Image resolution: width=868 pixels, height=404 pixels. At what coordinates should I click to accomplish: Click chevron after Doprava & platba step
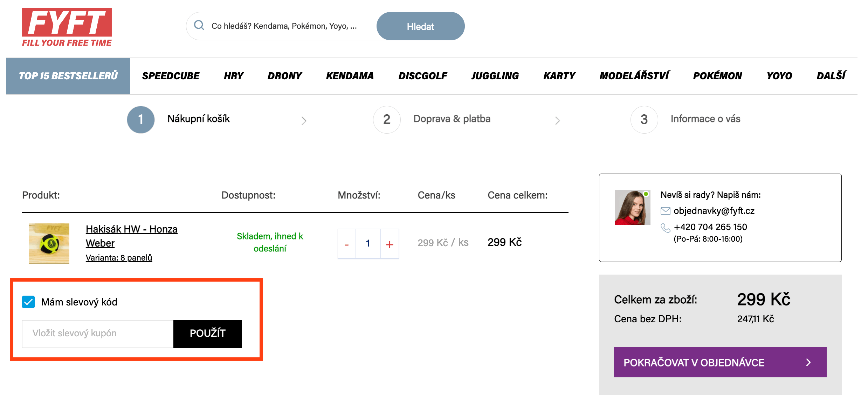557,121
